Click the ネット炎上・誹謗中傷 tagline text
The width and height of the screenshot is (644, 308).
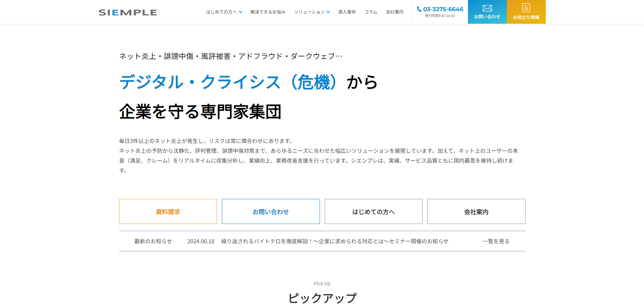(x=231, y=56)
